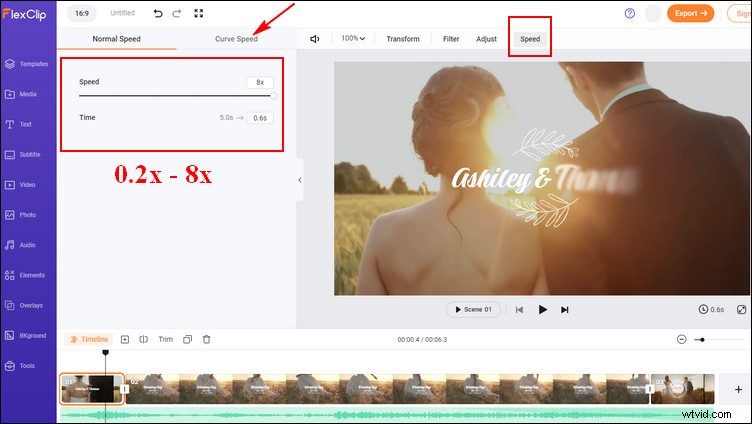Open the Overlays sidebar panel

tap(24, 305)
